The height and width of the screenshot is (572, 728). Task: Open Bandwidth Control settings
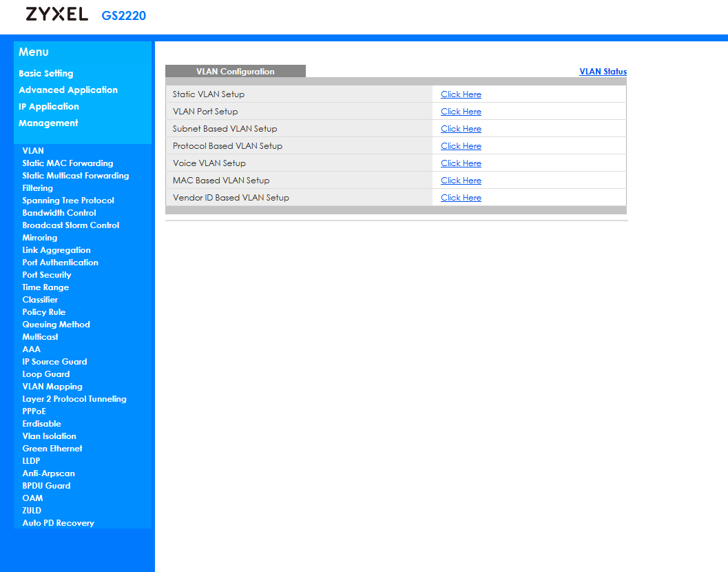(59, 213)
